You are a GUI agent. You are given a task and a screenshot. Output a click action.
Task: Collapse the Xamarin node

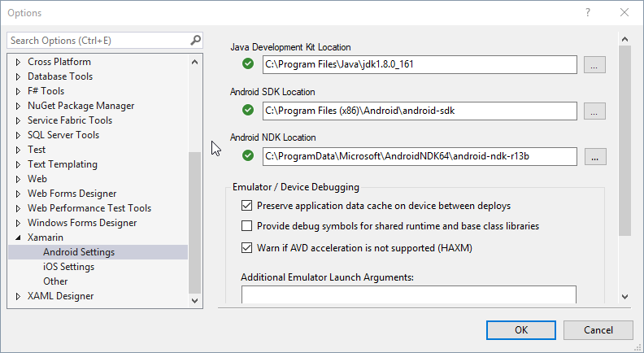(x=18, y=238)
